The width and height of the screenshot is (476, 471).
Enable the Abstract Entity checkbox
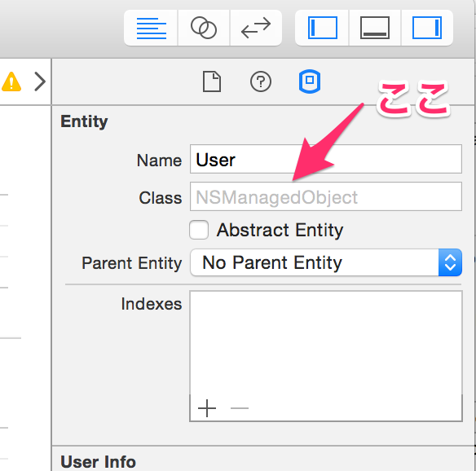(199, 230)
